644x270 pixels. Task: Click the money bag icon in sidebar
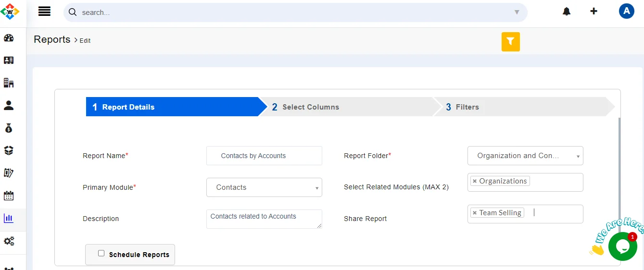9,128
